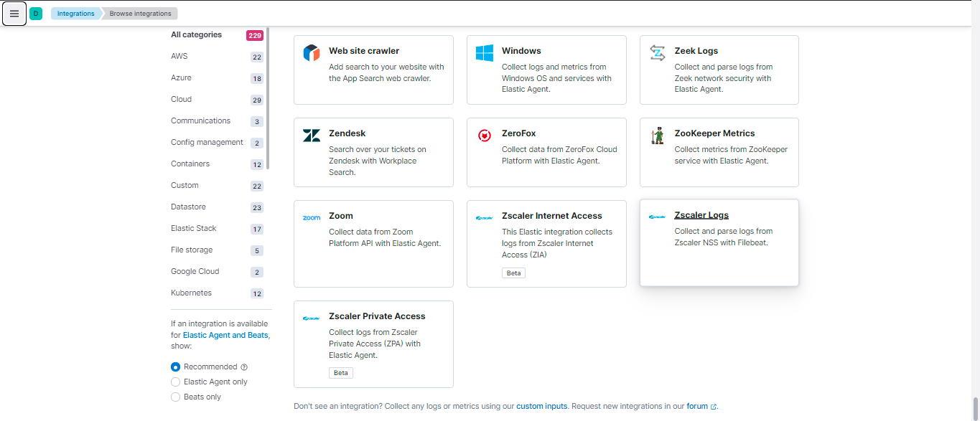Click the Browse integrations breadcrumb
Screen dimensions: 980x421
(x=140, y=14)
